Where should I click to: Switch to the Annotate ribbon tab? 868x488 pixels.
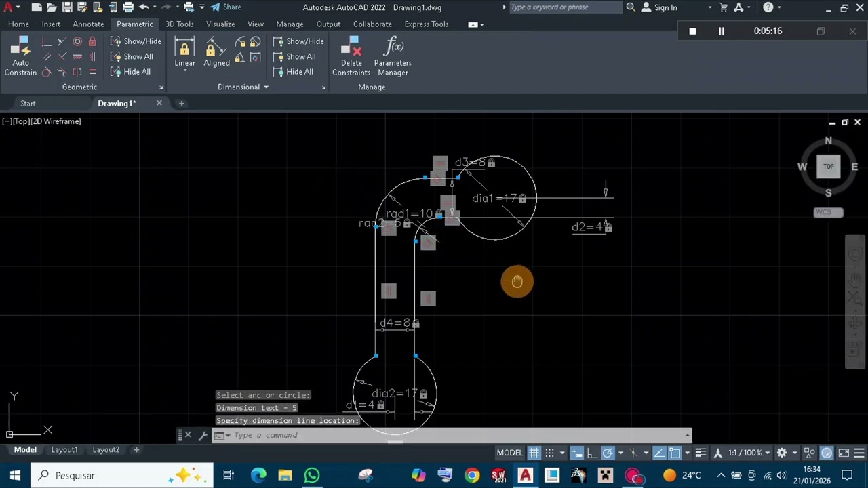pyautogui.click(x=88, y=24)
